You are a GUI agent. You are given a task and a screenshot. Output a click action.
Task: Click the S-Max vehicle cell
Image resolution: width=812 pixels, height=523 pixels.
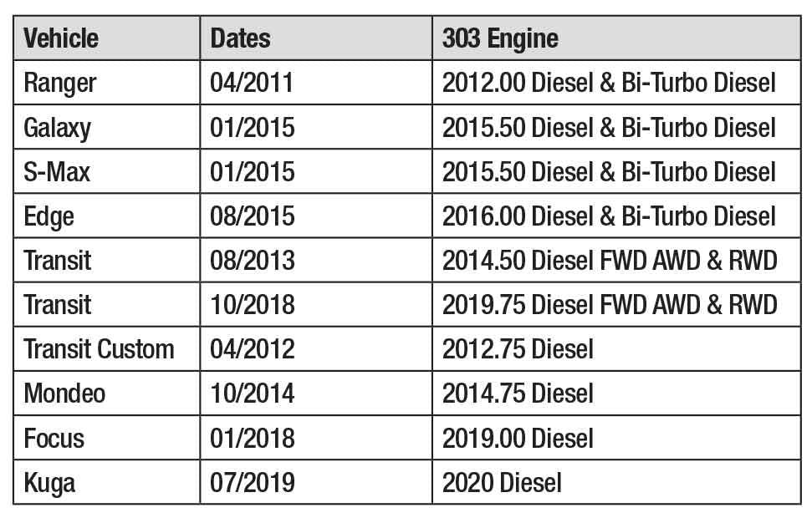pyautogui.click(x=59, y=171)
